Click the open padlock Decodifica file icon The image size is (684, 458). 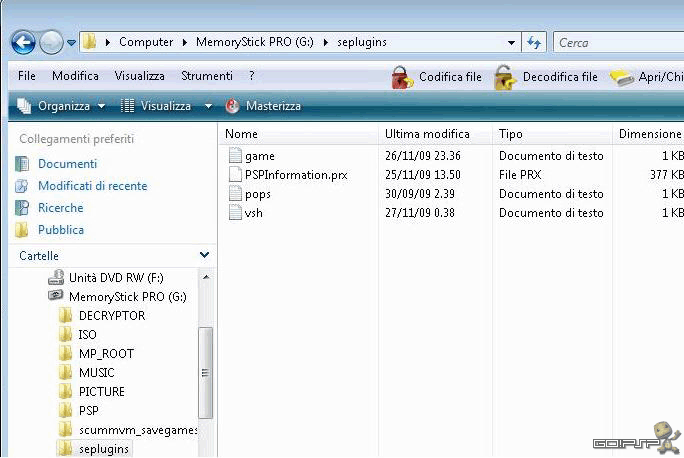[506, 77]
